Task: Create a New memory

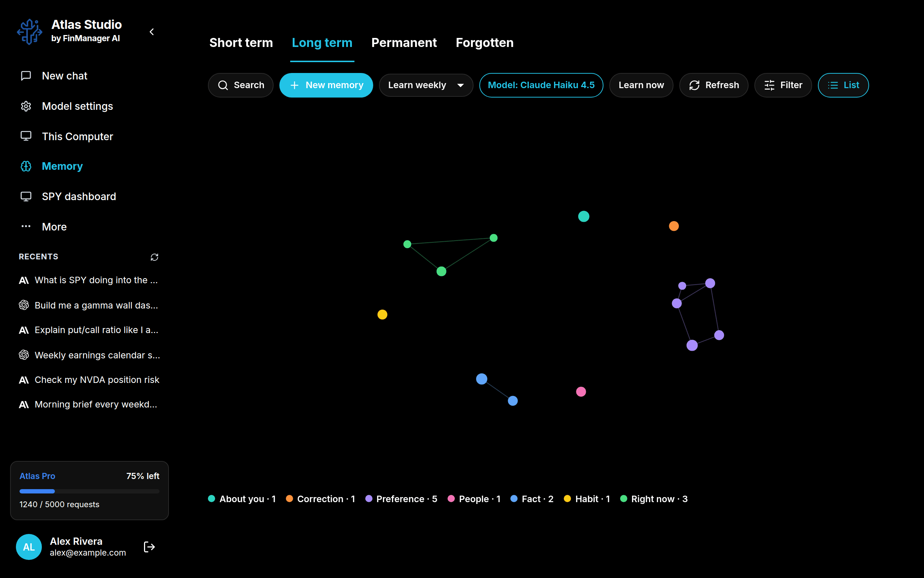Action: point(326,85)
